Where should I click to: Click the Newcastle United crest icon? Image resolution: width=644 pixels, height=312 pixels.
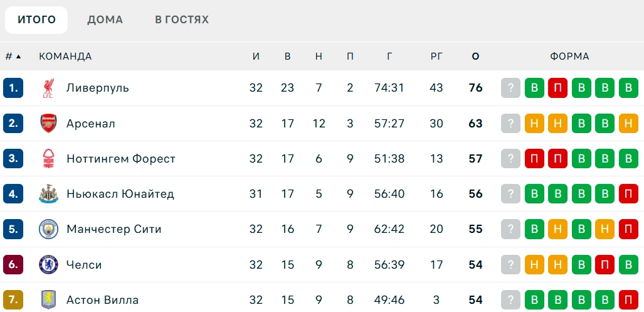coord(48,194)
